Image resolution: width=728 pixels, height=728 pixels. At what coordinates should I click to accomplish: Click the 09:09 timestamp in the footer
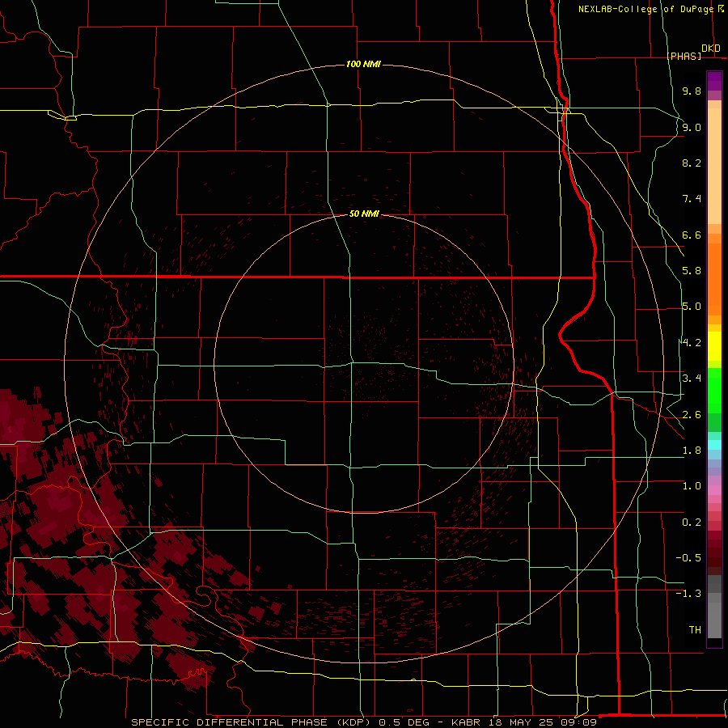pyautogui.click(x=578, y=722)
